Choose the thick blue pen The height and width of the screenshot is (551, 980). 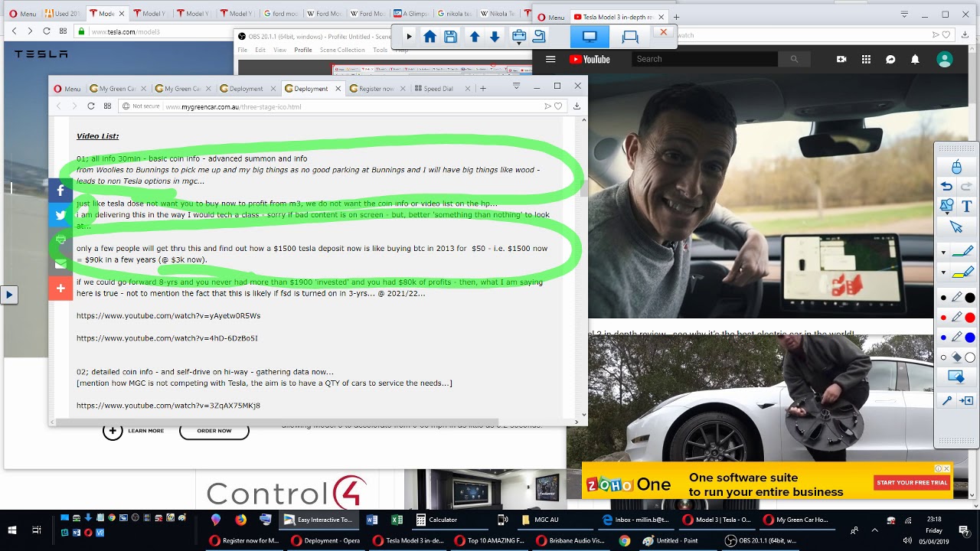tap(969, 337)
